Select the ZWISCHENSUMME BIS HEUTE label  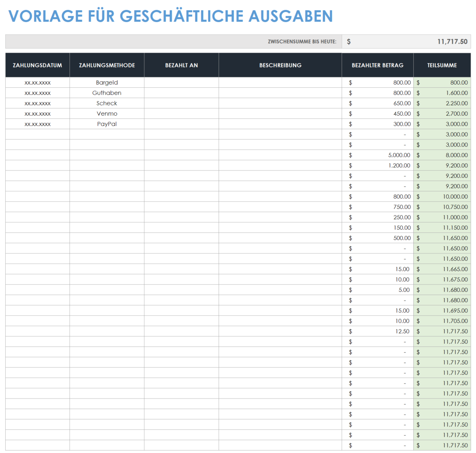click(x=302, y=41)
